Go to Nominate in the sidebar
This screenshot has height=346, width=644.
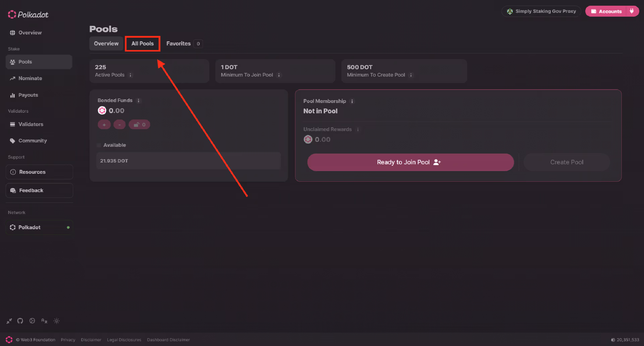click(x=30, y=79)
